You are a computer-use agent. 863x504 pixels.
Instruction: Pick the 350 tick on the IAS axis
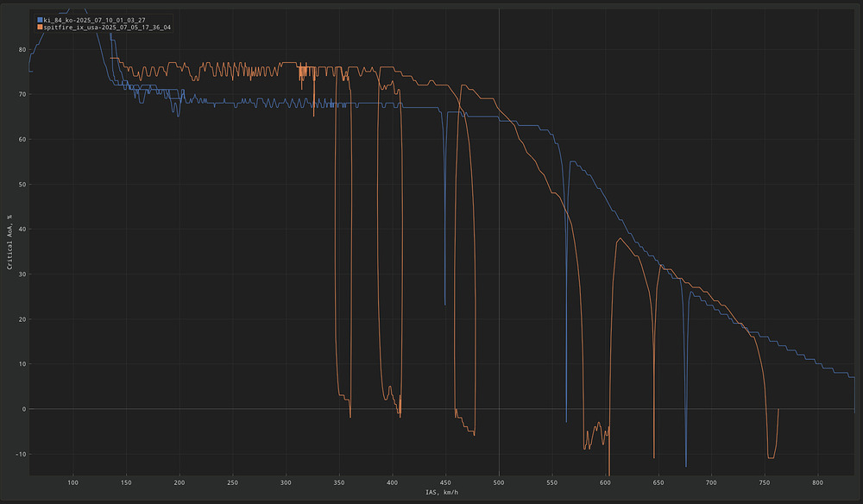point(339,482)
